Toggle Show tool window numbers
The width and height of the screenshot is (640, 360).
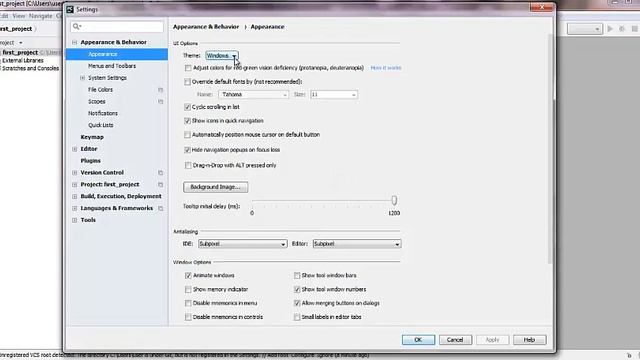297,289
